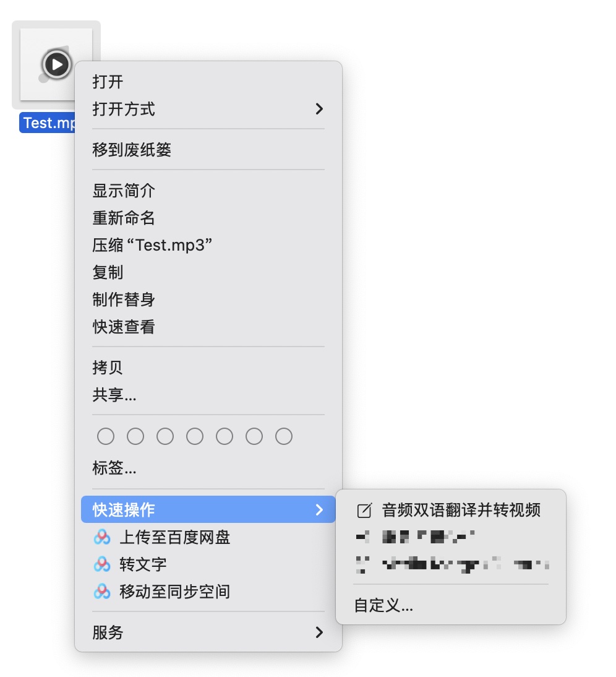616x677 pixels.
Task: Open the 标签... tag editor
Action: click(x=114, y=468)
